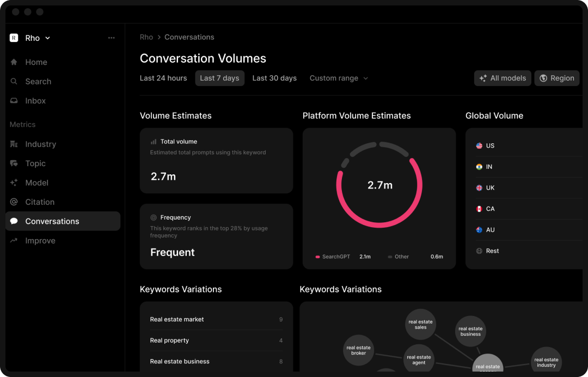Screen dimensions: 588x377
Task: Open the Region selector
Action: [x=556, y=78]
